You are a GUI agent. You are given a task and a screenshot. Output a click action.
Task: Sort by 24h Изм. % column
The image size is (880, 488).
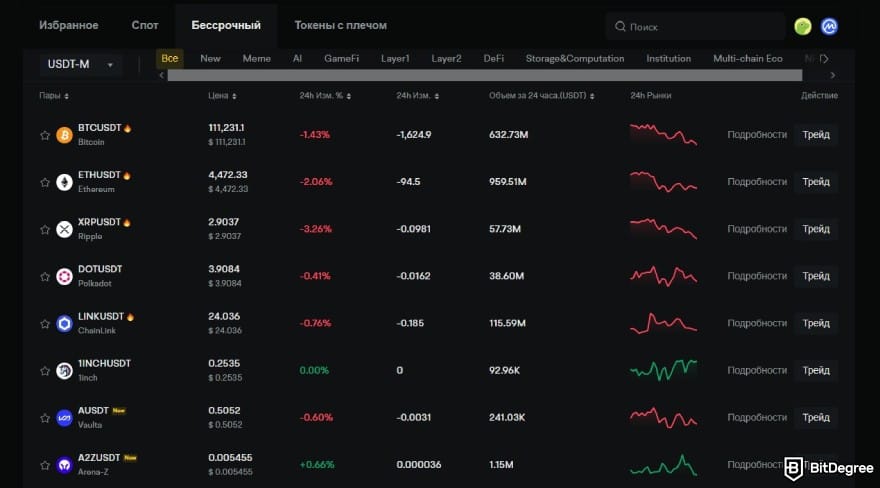click(326, 96)
